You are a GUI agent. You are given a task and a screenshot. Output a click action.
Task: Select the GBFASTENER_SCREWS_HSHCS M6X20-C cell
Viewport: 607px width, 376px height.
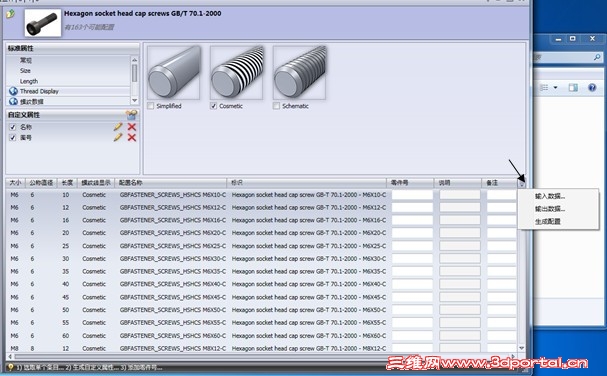click(173, 233)
